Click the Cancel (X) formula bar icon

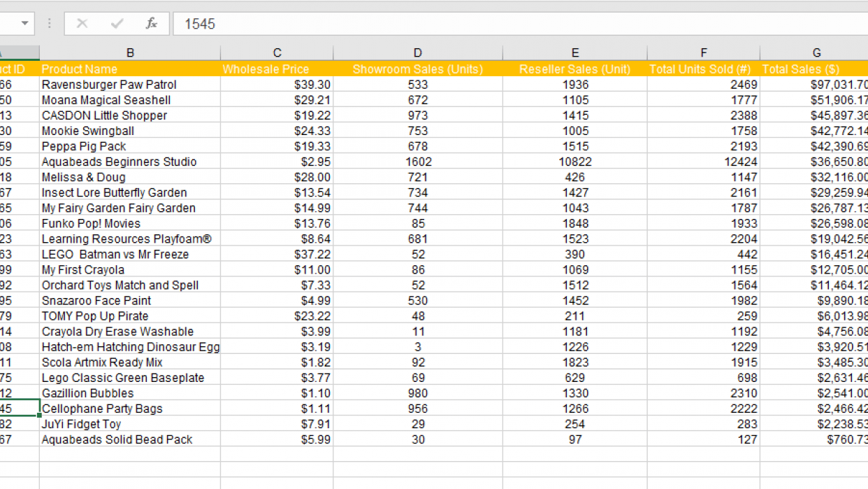(x=82, y=24)
